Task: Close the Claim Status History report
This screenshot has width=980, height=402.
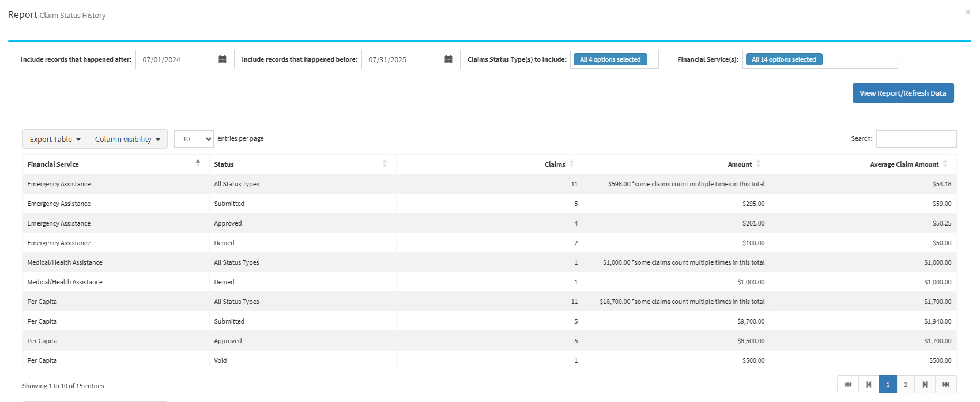Action: coord(967,13)
